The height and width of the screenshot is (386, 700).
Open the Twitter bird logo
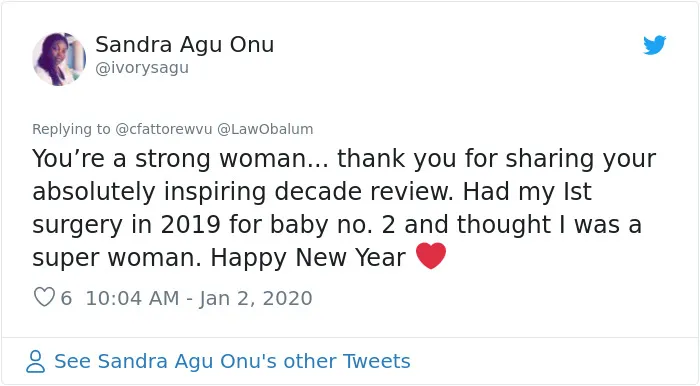pyautogui.click(x=654, y=45)
